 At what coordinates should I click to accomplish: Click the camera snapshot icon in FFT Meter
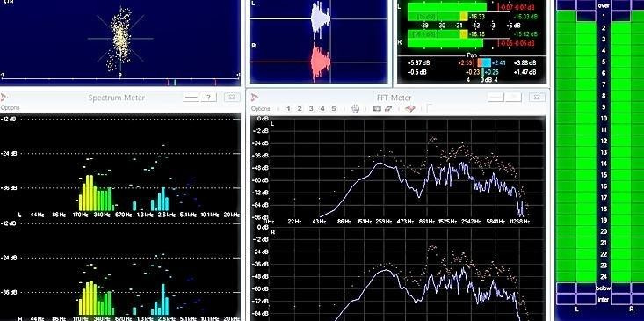click(x=377, y=108)
